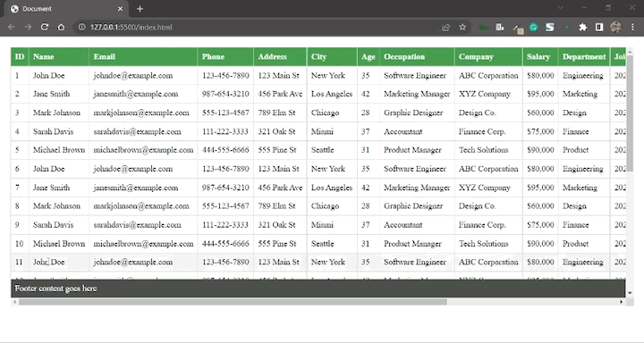Toggle the browser side panel
Screen dimensions: 644x343
click(599, 27)
